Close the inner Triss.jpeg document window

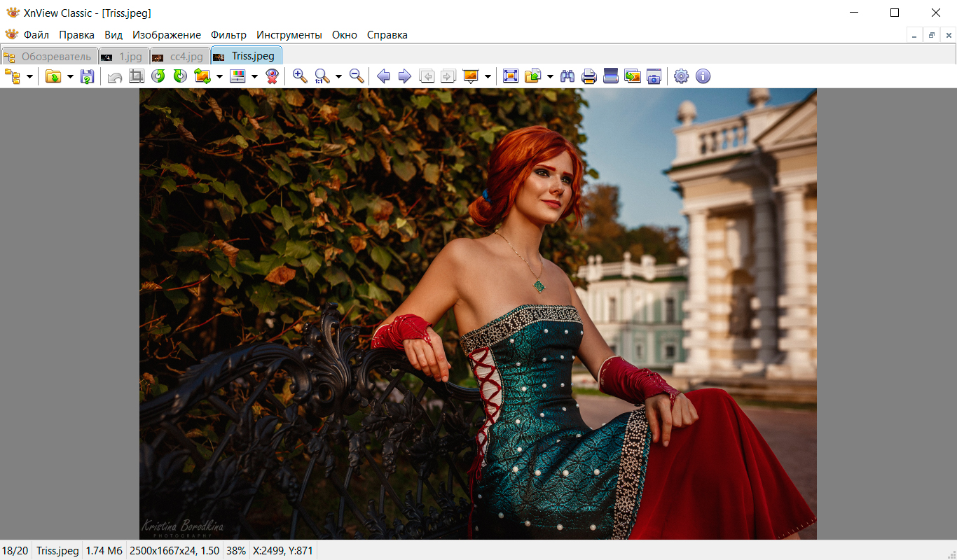point(948,35)
